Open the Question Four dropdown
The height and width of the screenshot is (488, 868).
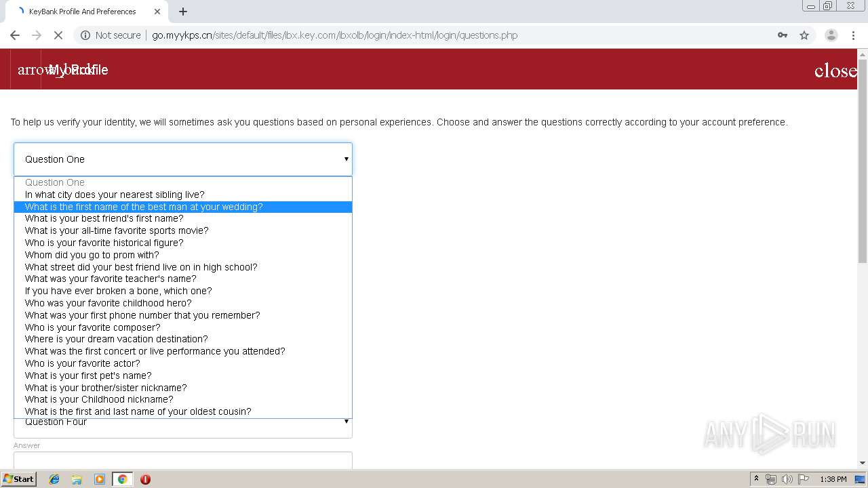(183, 423)
